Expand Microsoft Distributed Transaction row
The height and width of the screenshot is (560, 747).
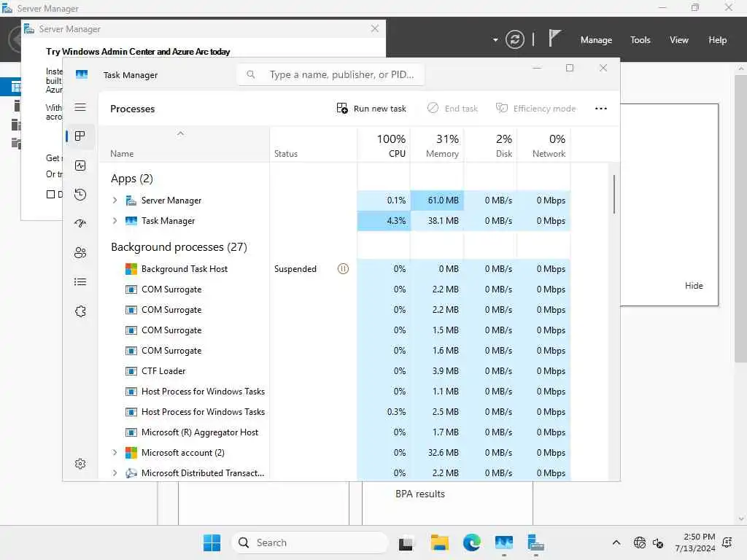pyautogui.click(x=115, y=473)
